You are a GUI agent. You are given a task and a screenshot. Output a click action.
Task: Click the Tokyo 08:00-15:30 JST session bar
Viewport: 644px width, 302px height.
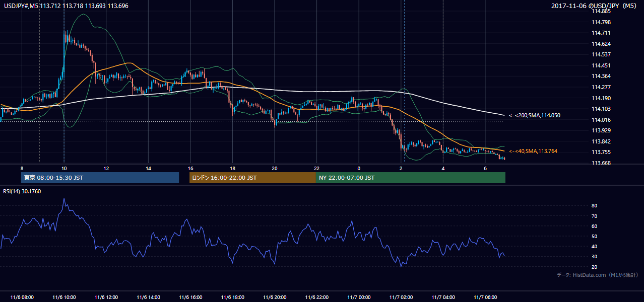pyautogui.click(x=100, y=178)
